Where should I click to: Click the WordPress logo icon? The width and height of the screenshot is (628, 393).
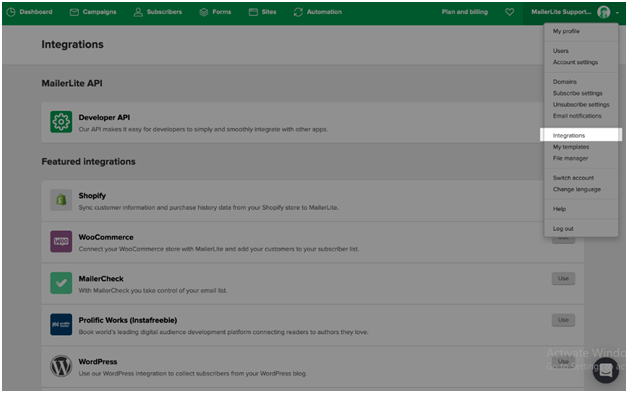pos(61,366)
